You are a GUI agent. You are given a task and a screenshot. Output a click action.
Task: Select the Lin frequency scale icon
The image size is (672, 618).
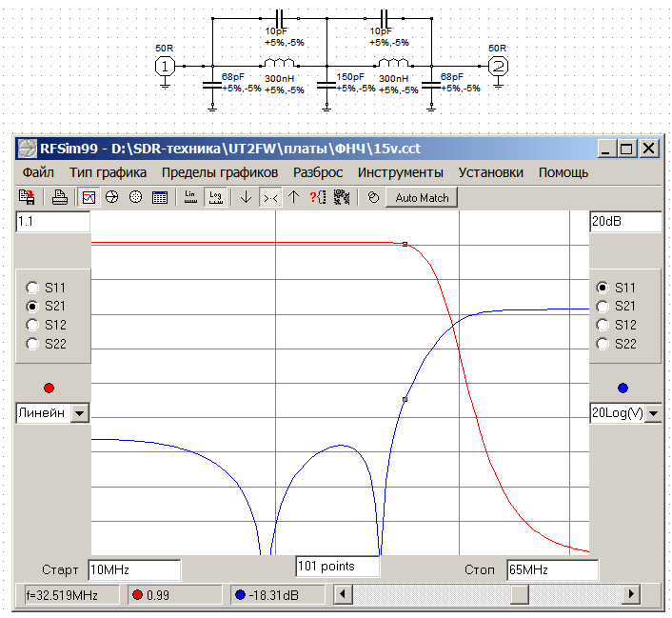coord(190,197)
